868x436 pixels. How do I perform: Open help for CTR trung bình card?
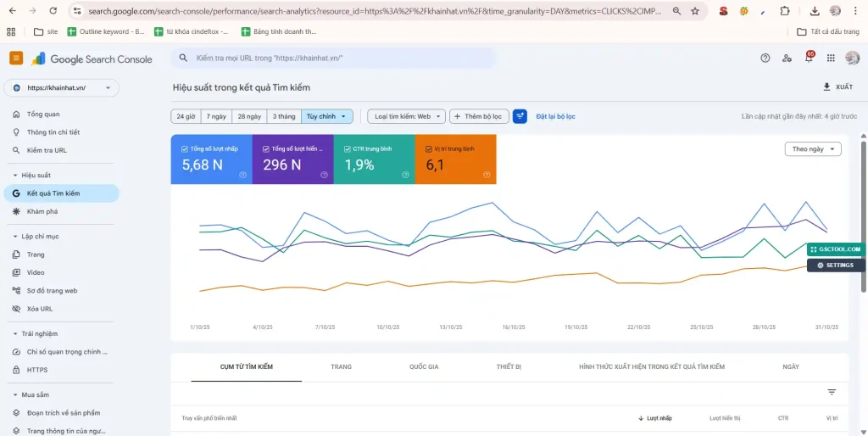point(405,175)
